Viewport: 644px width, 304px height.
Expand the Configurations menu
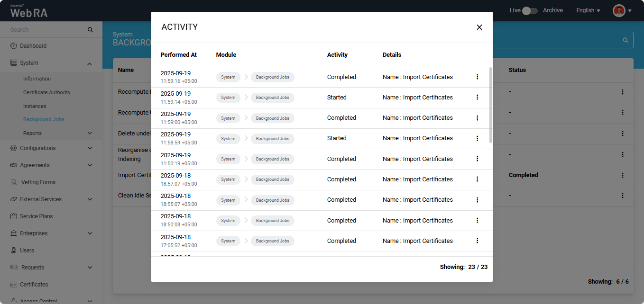[x=90, y=148]
